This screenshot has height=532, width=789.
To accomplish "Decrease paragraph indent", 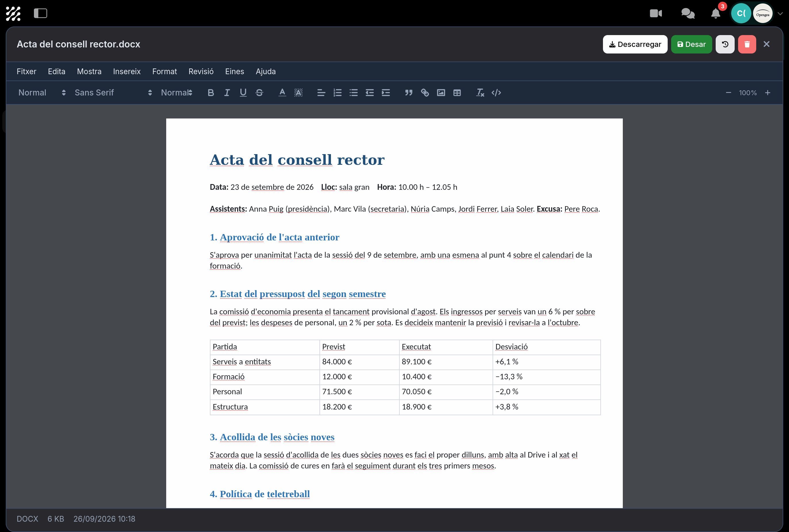I will pos(369,93).
